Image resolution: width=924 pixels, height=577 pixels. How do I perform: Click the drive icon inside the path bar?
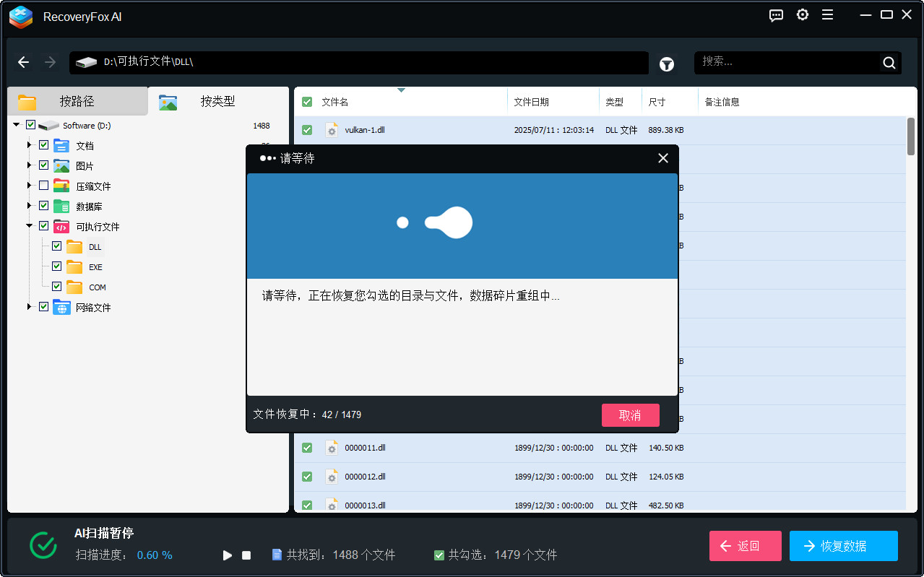[x=87, y=63]
